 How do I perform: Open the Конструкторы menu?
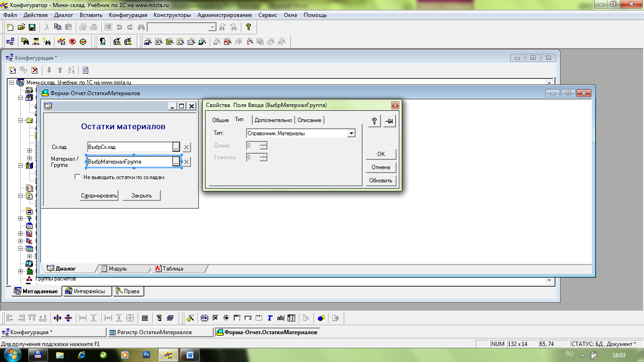172,15
